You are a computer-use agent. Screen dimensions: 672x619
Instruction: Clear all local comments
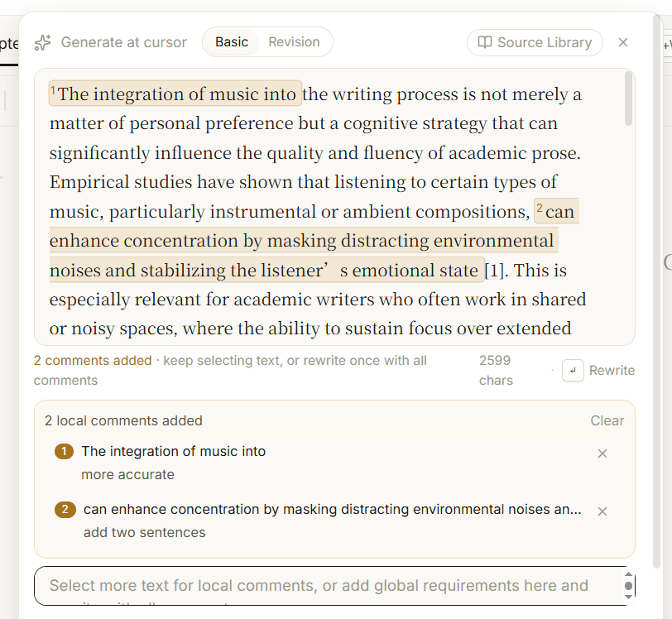click(607, 420)
